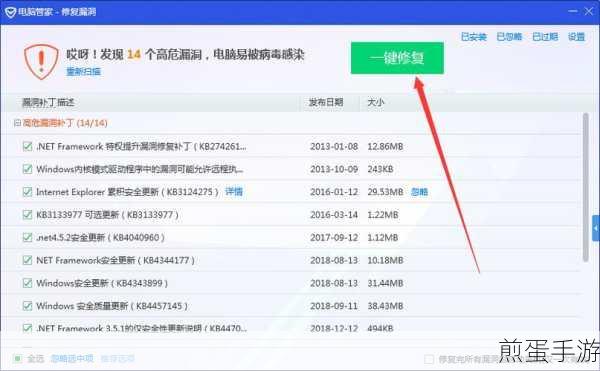600x371 pixels.
Task: Click the size 29.53MB cell
Action: click(385, 192)
